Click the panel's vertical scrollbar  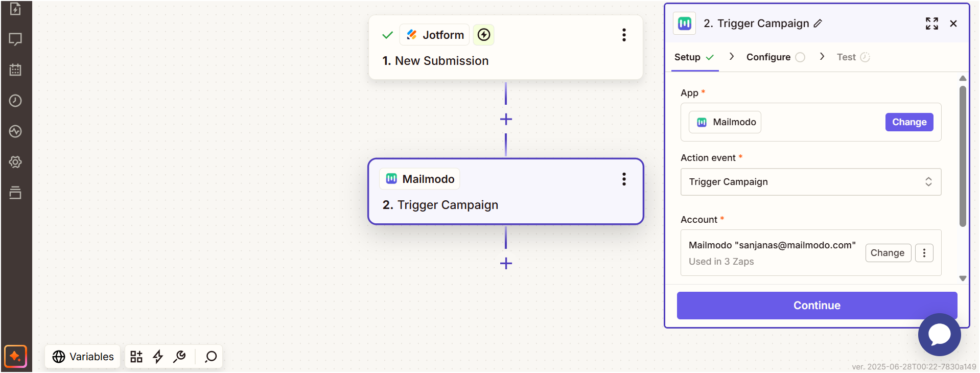click(x=963, y=156)
